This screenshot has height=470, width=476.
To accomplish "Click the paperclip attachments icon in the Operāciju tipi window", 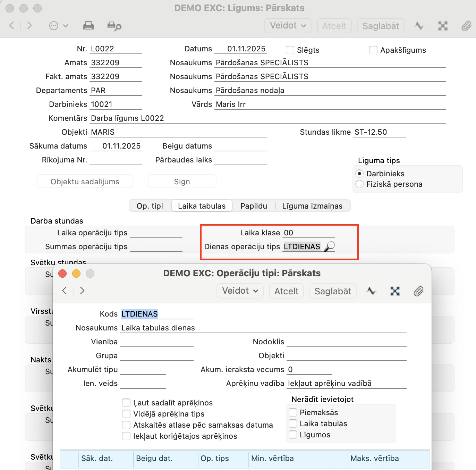I will tap(418, 291).
